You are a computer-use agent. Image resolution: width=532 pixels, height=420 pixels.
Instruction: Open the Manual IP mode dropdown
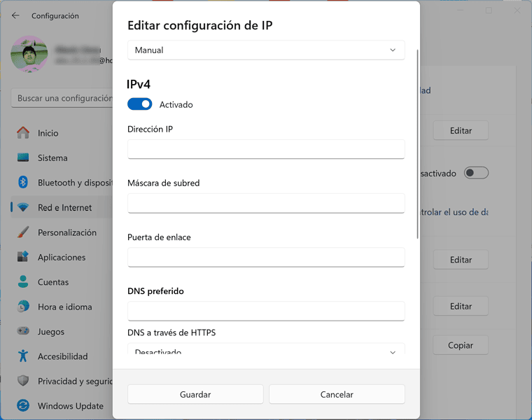click(266, 50)
